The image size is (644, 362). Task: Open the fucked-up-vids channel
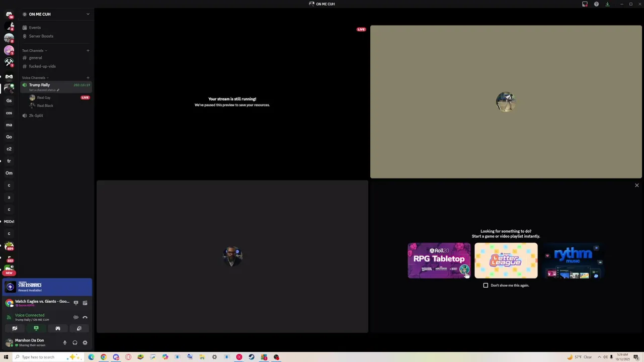(x=42, y=66)
